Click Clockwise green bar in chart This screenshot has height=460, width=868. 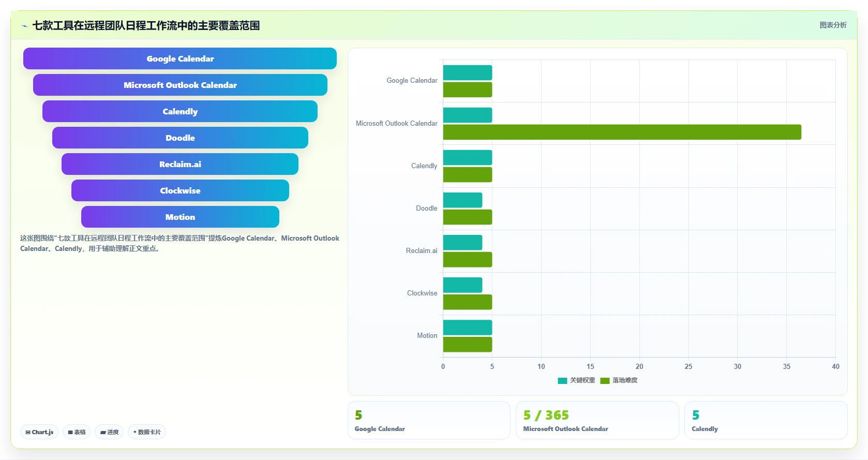pos(468,302)
